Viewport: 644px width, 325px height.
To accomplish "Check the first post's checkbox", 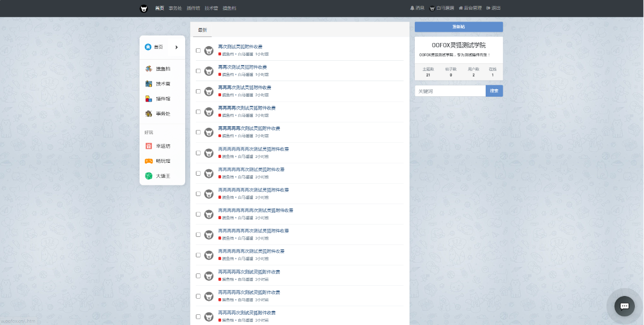I will [198, 50].
